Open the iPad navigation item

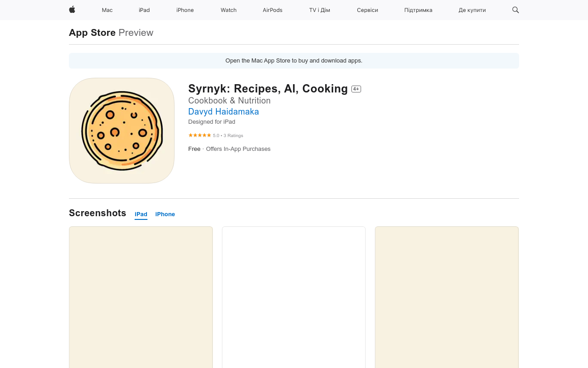pyautogui.click(x=144, y=10)
